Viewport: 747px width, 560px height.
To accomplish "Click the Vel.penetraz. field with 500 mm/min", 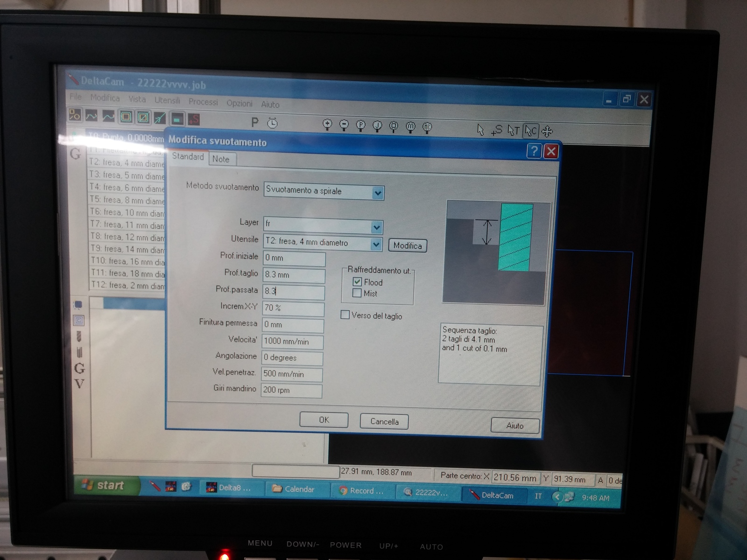I will (x=292, y=374).
